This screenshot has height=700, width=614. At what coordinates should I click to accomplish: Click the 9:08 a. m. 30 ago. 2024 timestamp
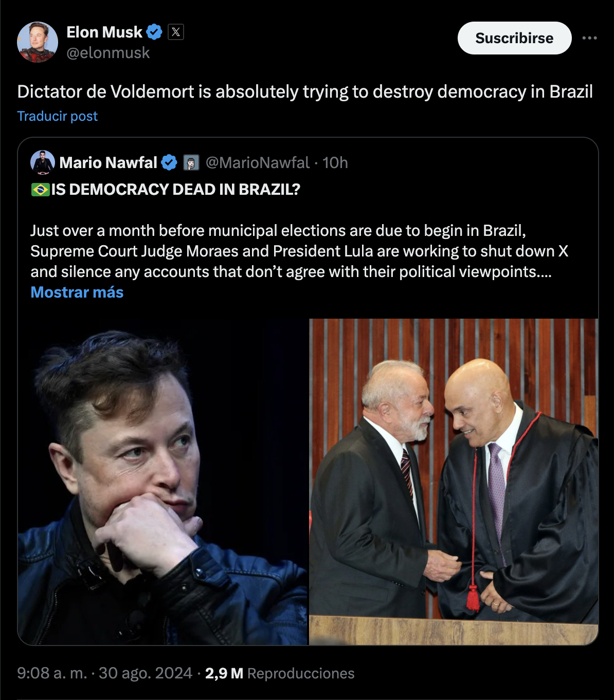point(104,673)
